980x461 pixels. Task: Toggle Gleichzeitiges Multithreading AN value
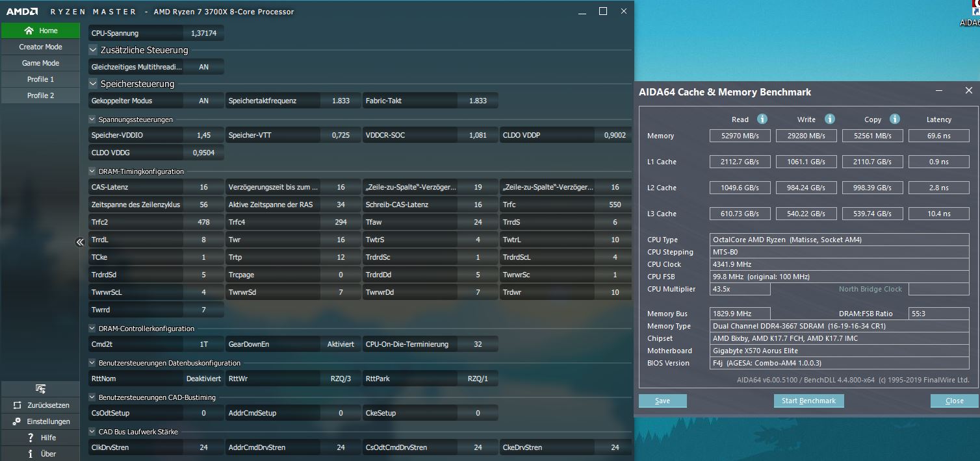click(203, 67)
